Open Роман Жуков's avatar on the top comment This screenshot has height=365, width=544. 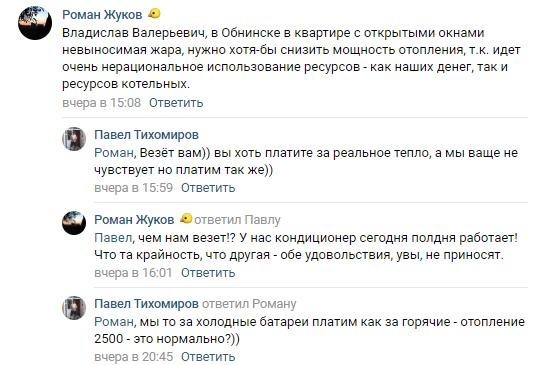tap(35, 23)
